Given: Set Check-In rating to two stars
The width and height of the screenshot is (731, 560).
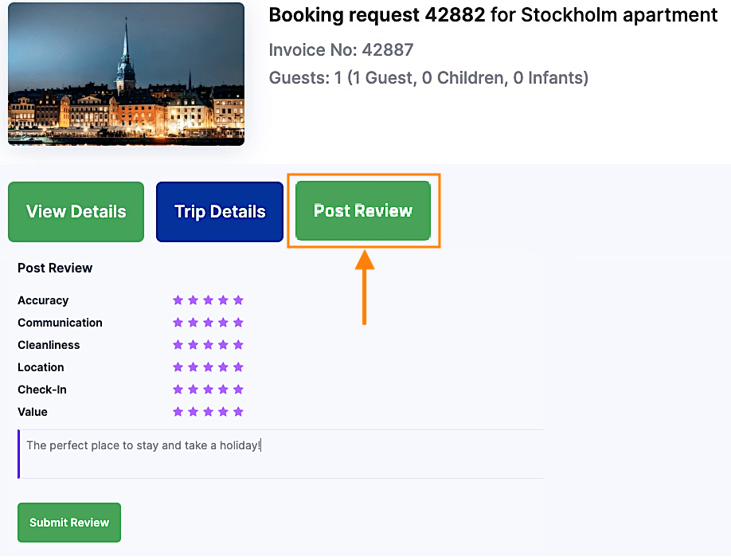Looking at the screenshot, I should tap(193, 390).
